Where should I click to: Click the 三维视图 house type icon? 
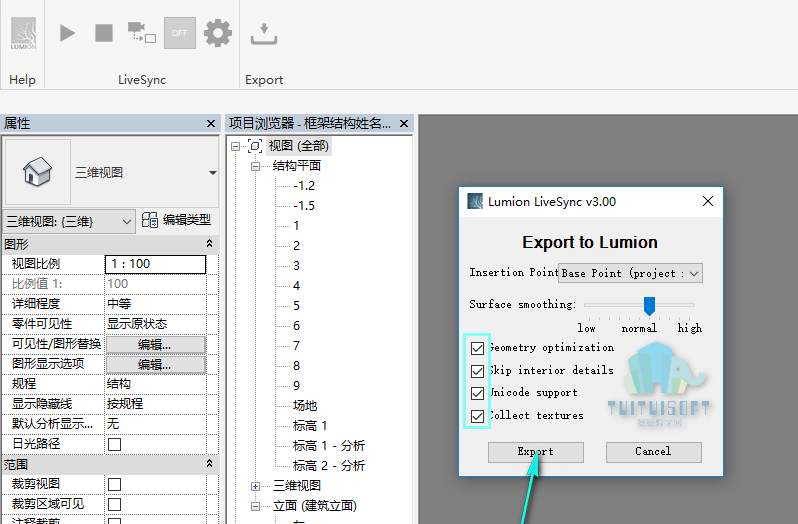point(37,172)
